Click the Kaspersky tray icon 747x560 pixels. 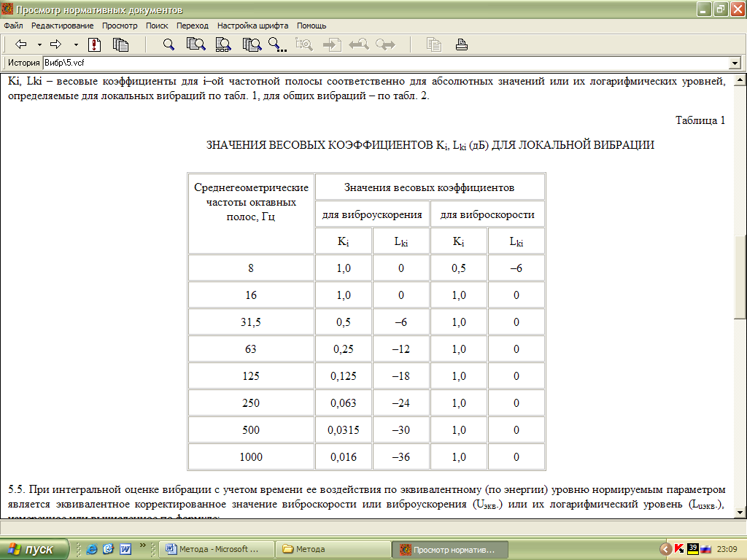click(x=679, y=550)
